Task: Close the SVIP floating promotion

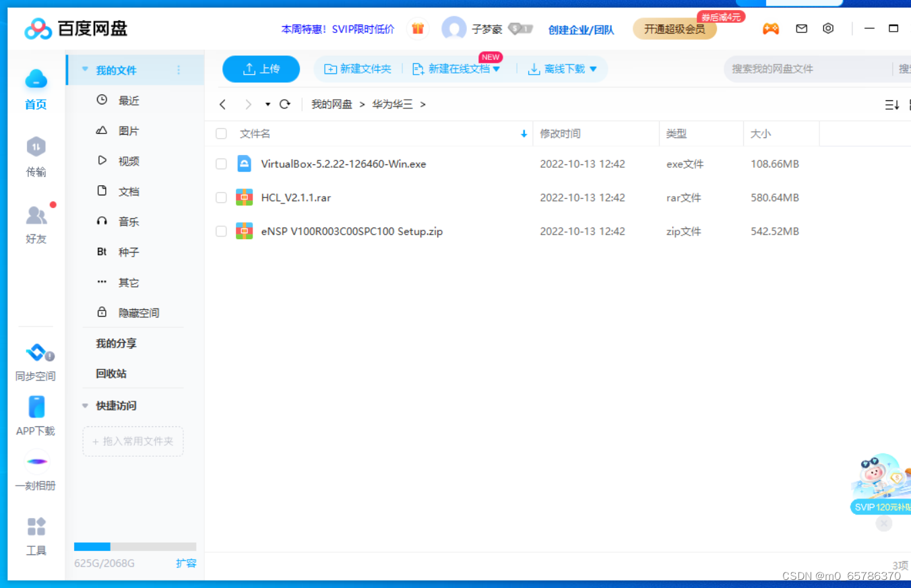Action: pos(884,523)
